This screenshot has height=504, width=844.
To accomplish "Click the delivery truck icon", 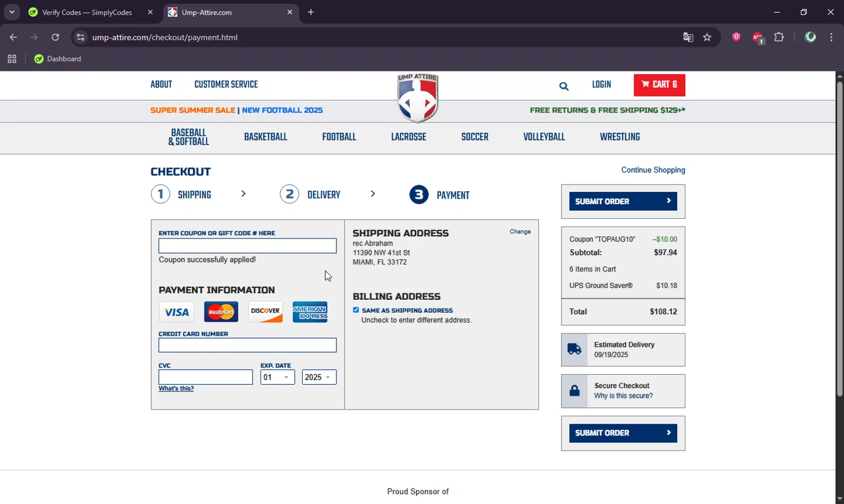I will tap(574, 349).
